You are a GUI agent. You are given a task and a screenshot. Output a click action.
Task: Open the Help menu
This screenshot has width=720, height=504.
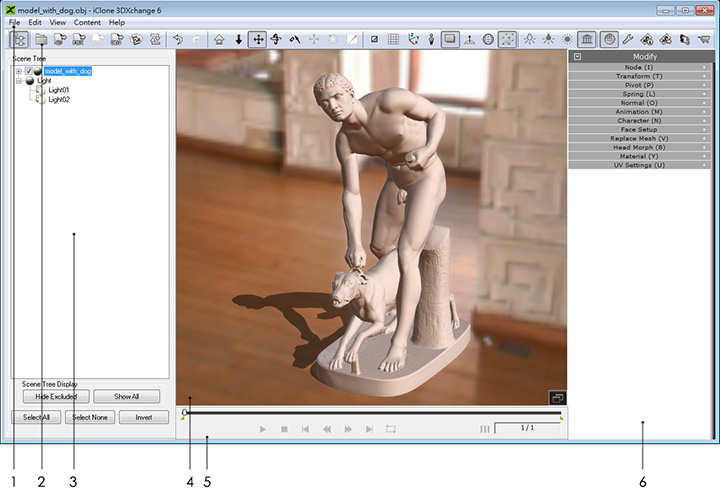pos(117,22)
